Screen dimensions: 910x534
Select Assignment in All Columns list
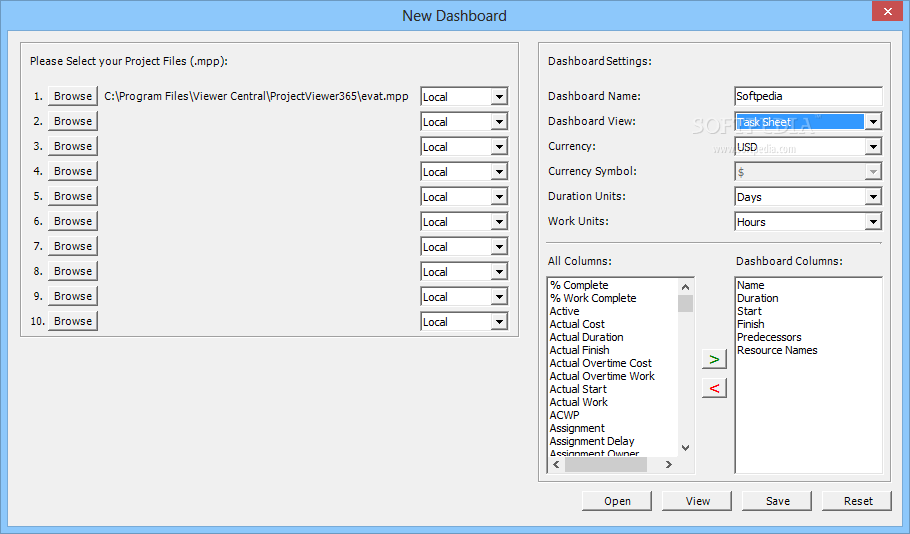pos(577,428)
